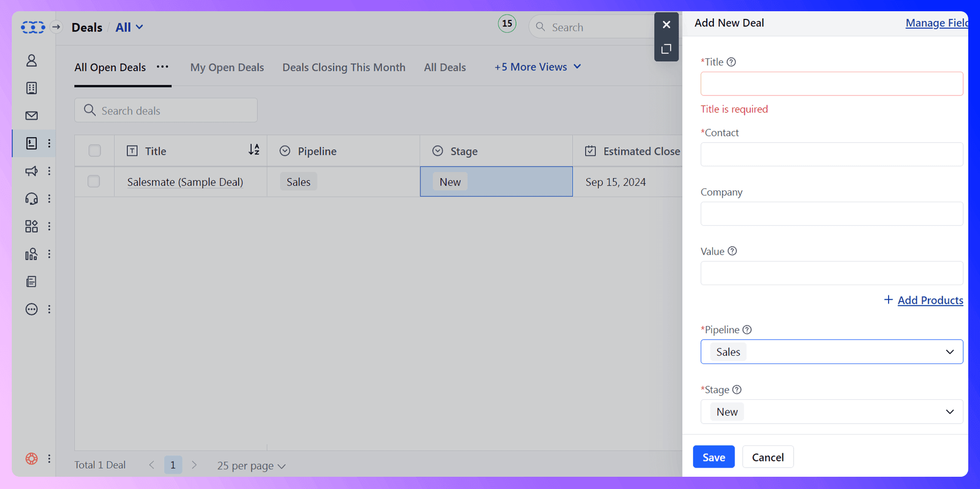Click the Stage field help icon

point(737,389)
